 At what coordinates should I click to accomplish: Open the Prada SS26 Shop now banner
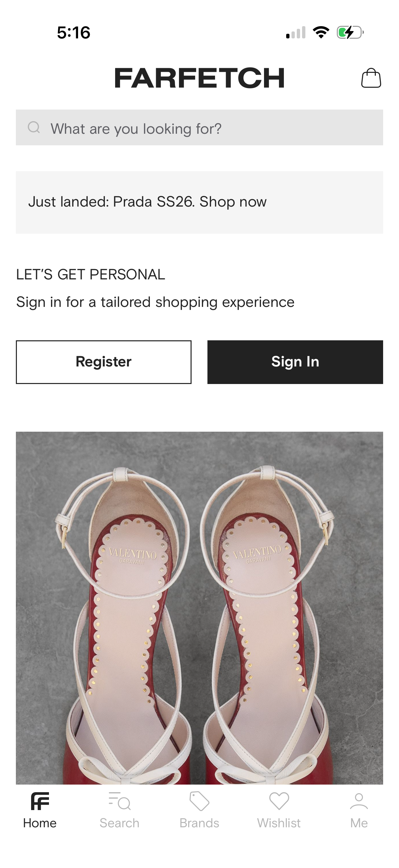pyautogui.click(x=199, y=202)
